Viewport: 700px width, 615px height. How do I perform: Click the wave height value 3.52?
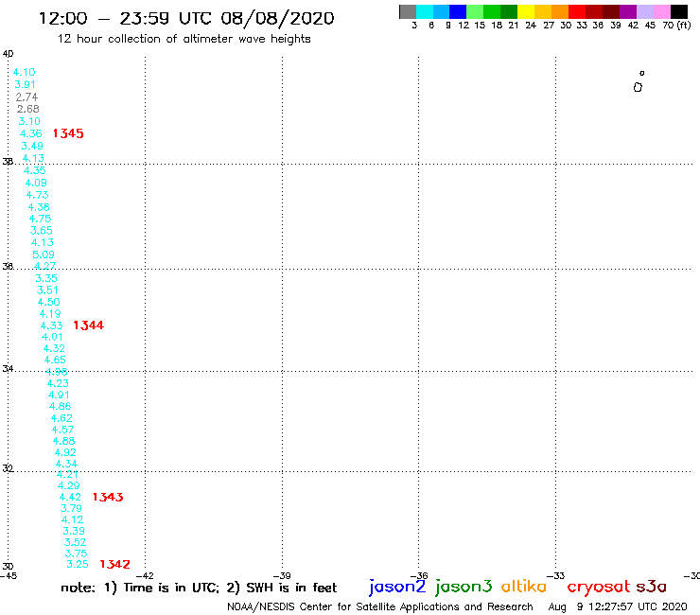(x=76, y=542)
